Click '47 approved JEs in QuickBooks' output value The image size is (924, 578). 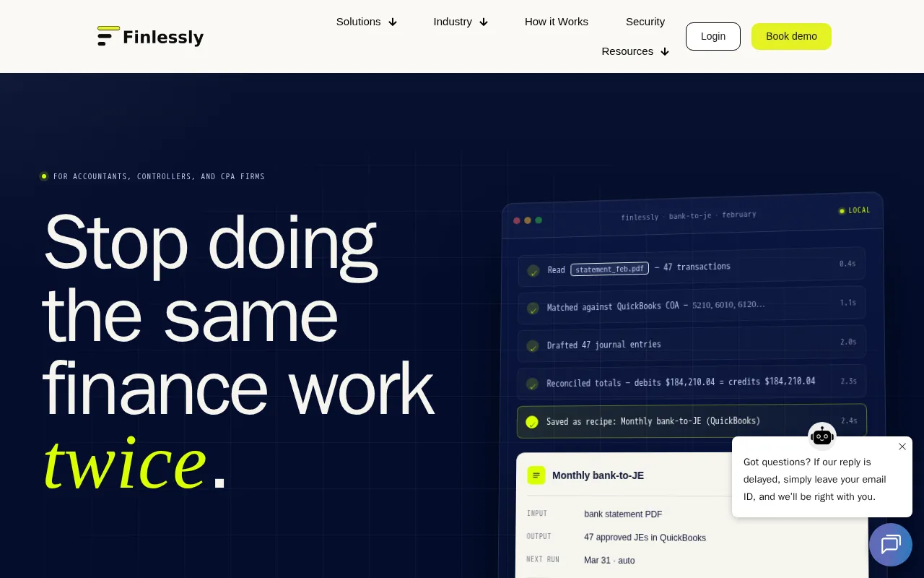[645, 538]
